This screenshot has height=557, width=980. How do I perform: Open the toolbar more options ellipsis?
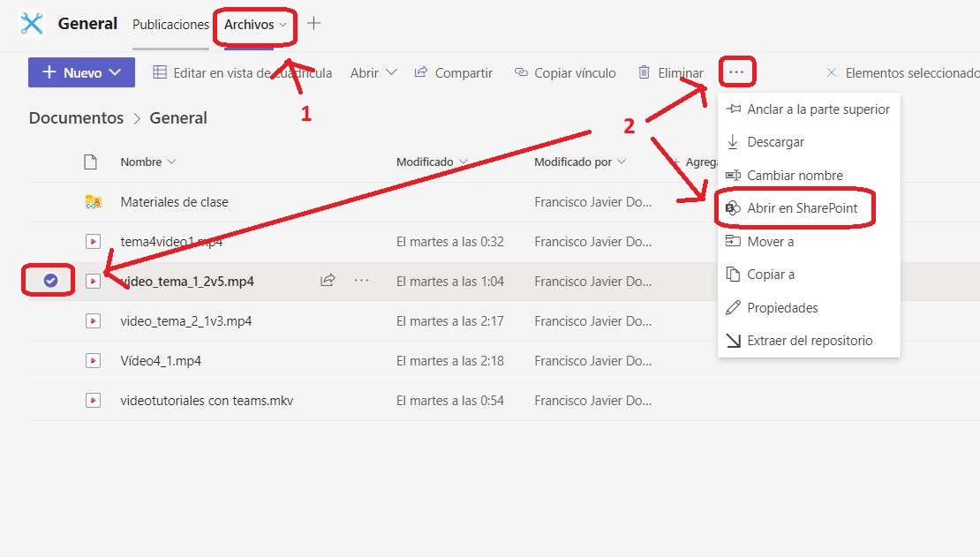click(x=736, y=72)
